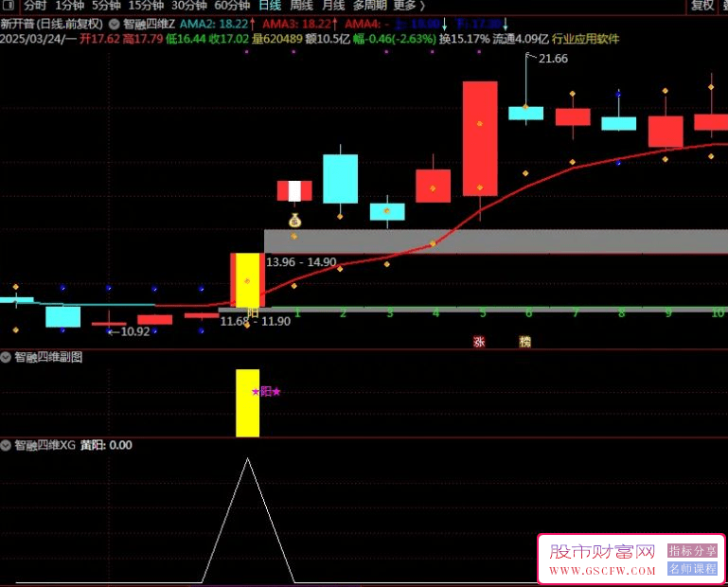Click the 行业应用软件 industry link
The height and width of the screenshot is (587, 728).
click(585, 39)
